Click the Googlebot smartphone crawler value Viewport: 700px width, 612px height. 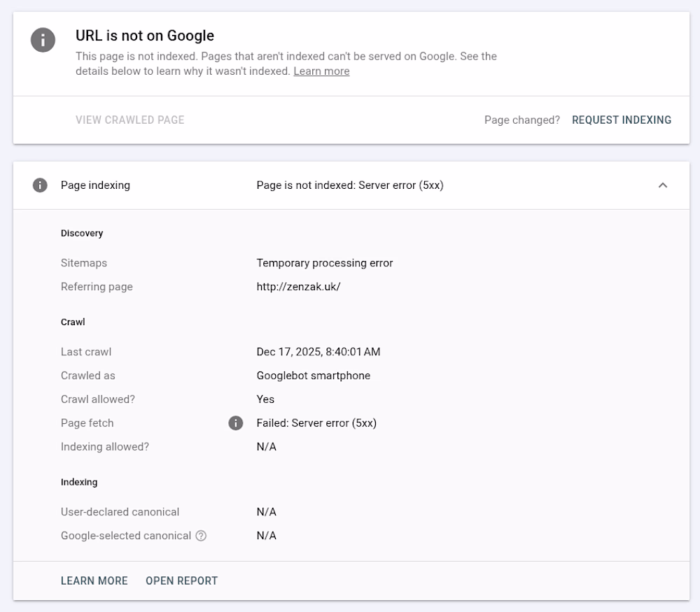click(314, 376)
